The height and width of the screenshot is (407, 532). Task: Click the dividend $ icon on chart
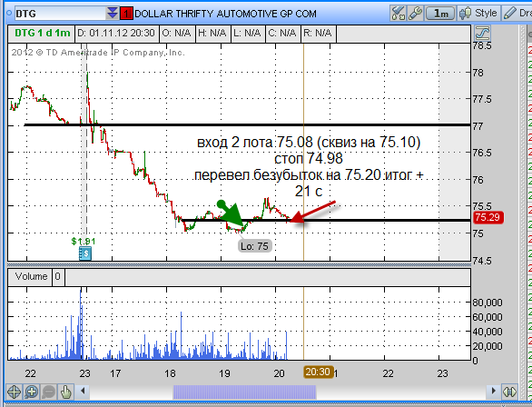pyautogui.click(x=85, y=253)
